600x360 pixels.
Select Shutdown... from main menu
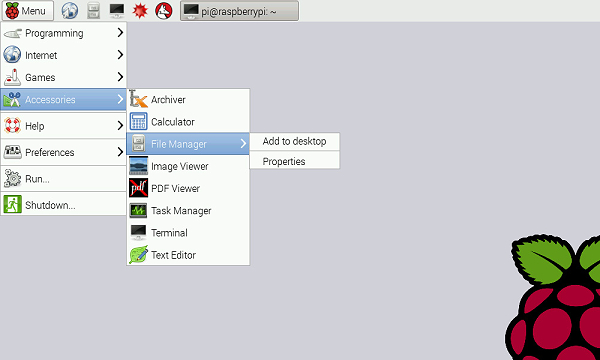(x=64, y=205)
